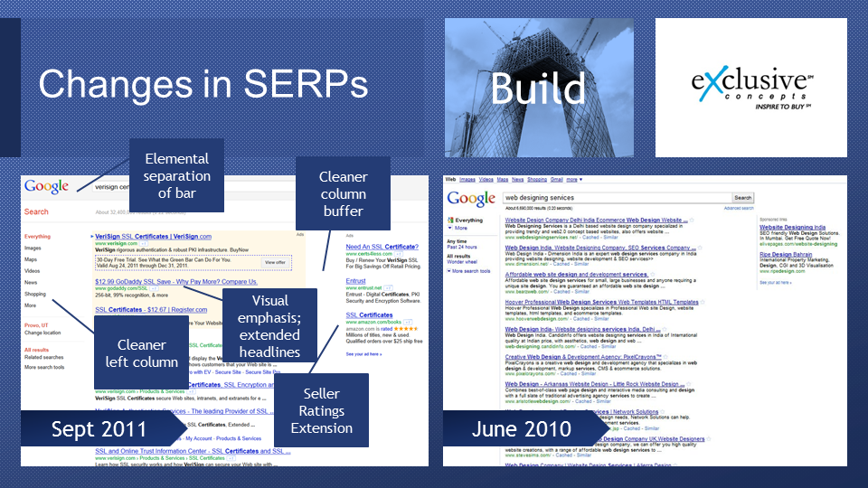Open the Amazon SSL Certificates ad headline
Image resolution: width=868 pixels, height=488 pixels.
pyautogui.click(x=369, y=315)
